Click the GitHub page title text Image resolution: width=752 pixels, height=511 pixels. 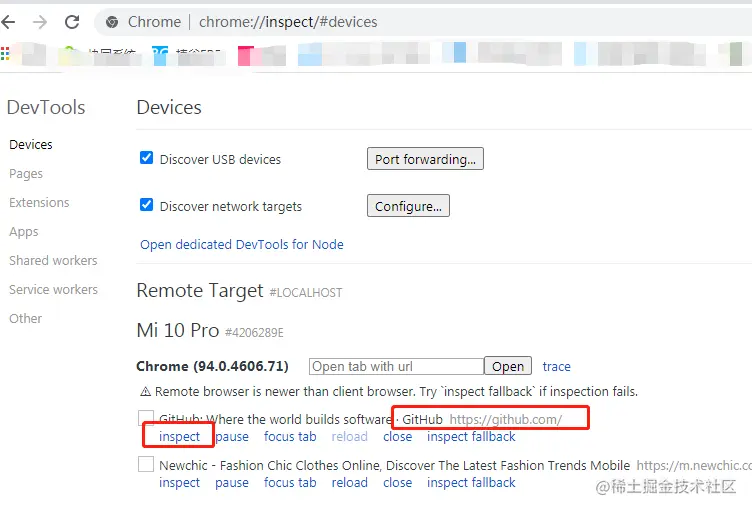[301, 419]
